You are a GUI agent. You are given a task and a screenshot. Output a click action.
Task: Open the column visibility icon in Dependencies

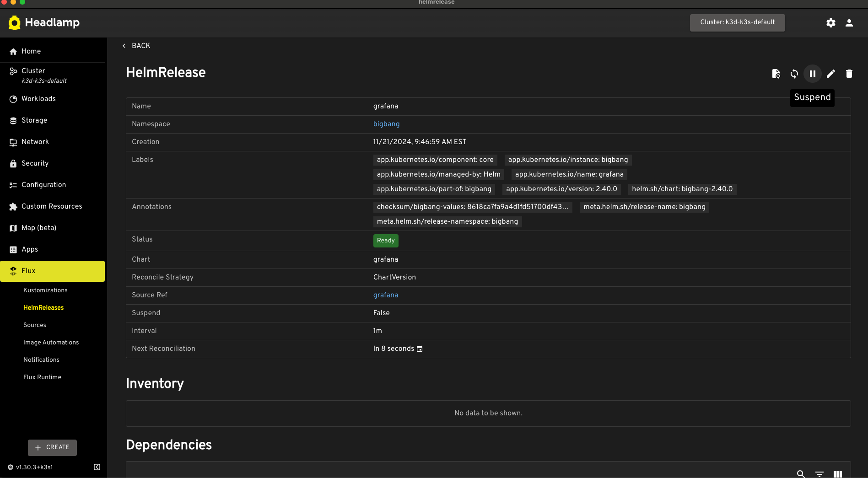pos(838,474)
